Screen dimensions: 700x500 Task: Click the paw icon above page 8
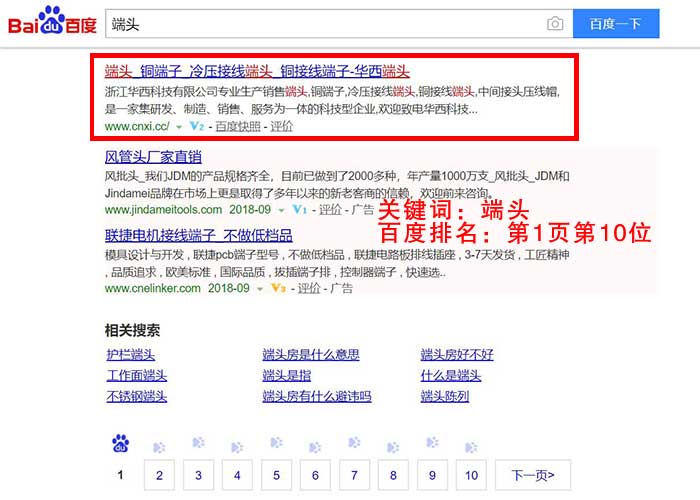393,447
